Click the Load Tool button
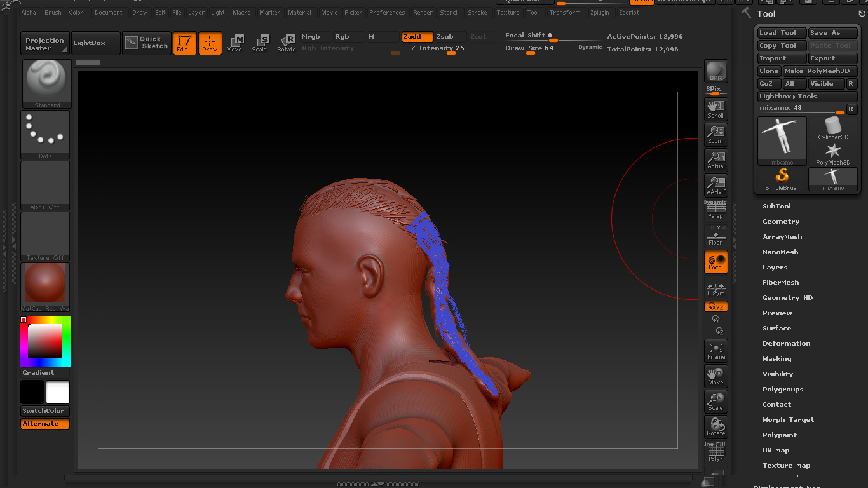This screenshot has width=868, height=488. [782, 33]
